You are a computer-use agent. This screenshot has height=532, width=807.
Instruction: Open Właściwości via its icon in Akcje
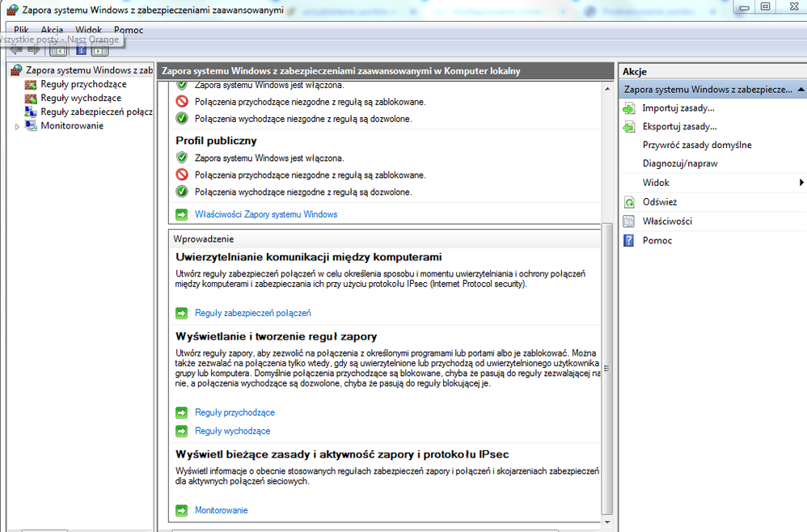coord(630,221)
